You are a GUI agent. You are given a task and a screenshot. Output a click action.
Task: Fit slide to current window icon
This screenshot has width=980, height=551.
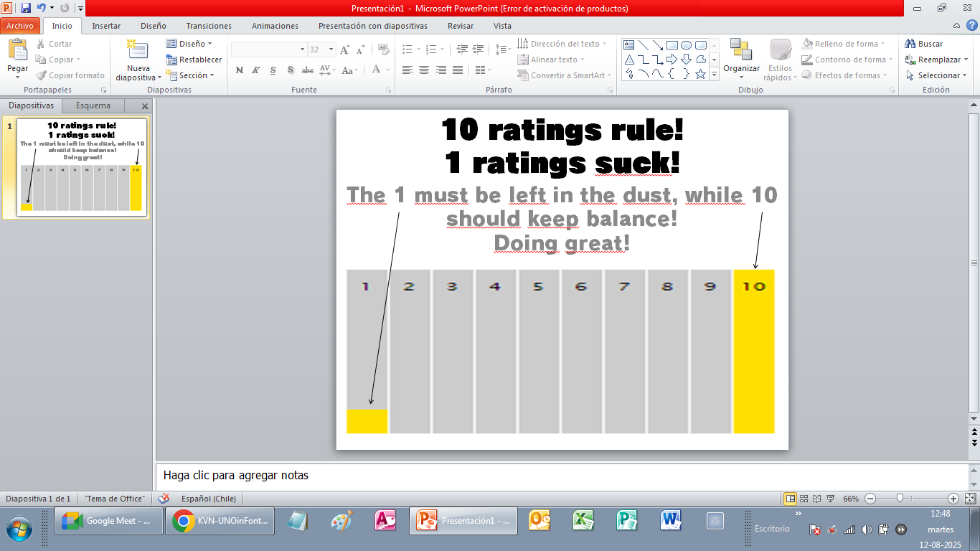click(970, 499)
